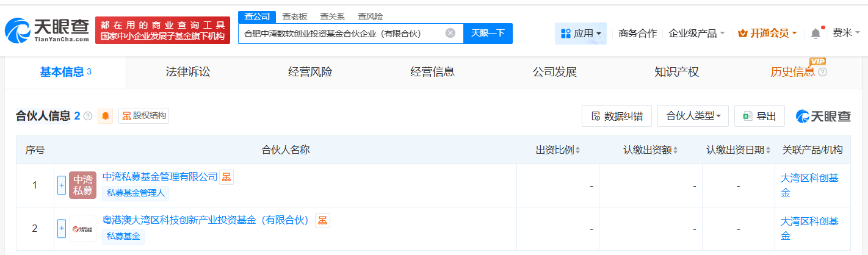
Task: Click the 数据纠错 button
Action: [617, 116]
